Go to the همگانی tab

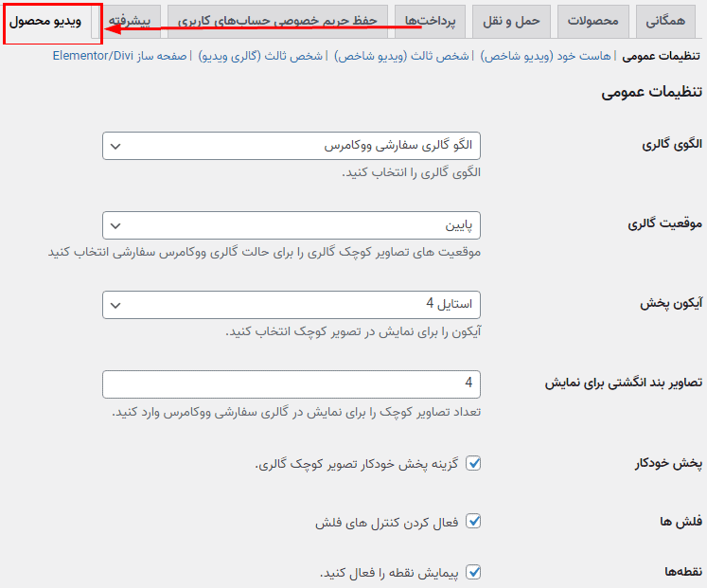pyautogui.click(x=665, y=21)
